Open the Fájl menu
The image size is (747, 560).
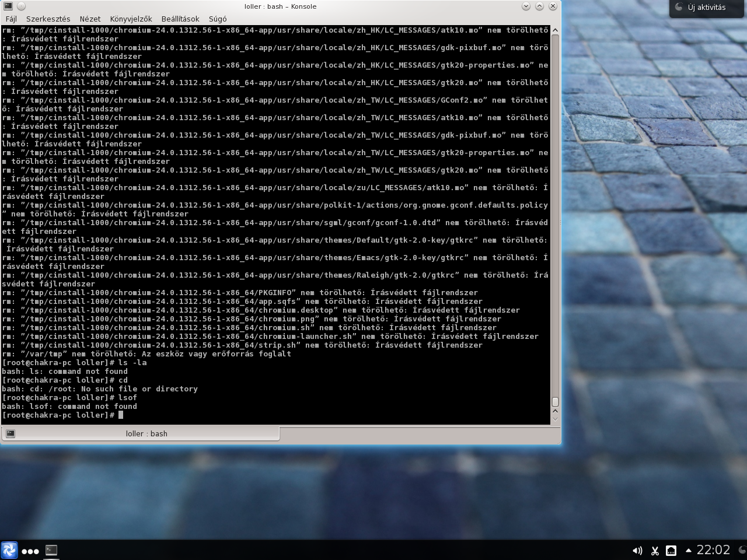pos(11,19)
